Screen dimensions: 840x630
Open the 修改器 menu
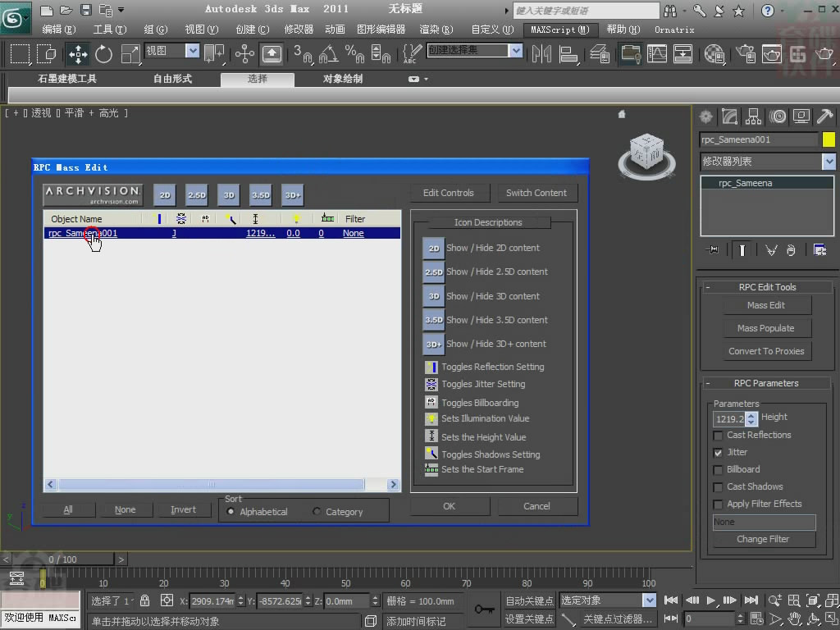tap(299, 30)
